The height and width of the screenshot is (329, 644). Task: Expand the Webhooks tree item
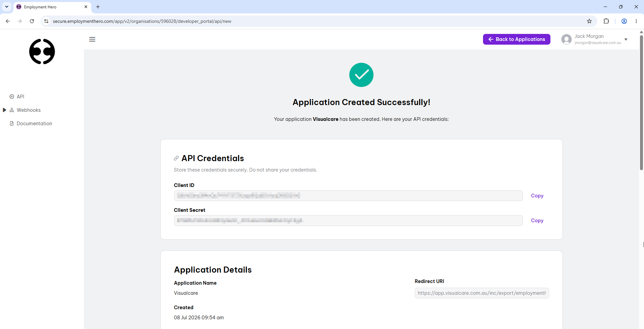4,110
